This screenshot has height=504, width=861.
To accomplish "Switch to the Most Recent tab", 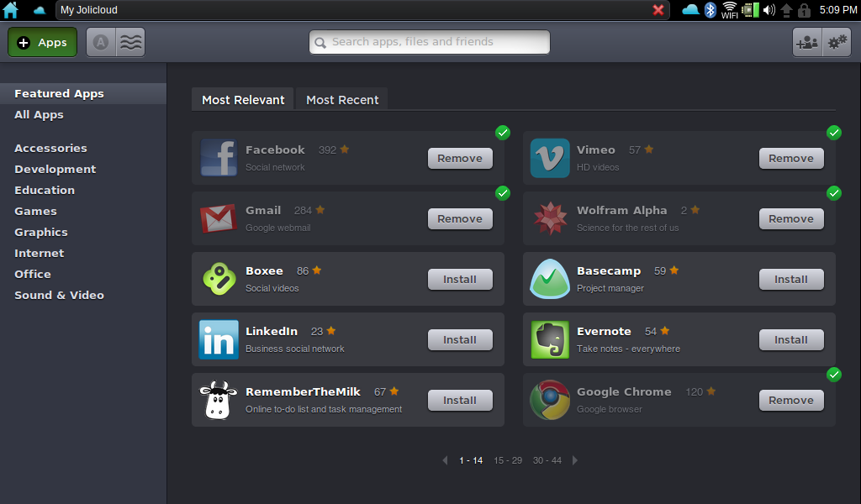I will [342, 99].
